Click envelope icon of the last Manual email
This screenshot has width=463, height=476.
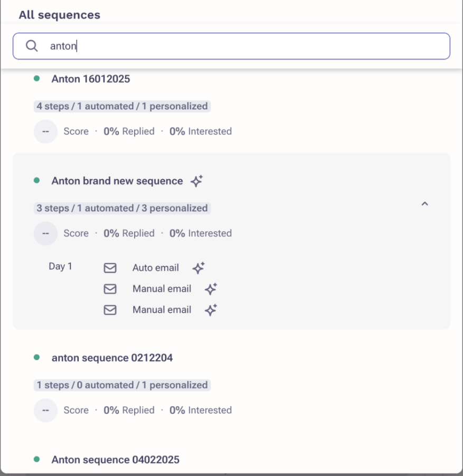coord(110,310)
